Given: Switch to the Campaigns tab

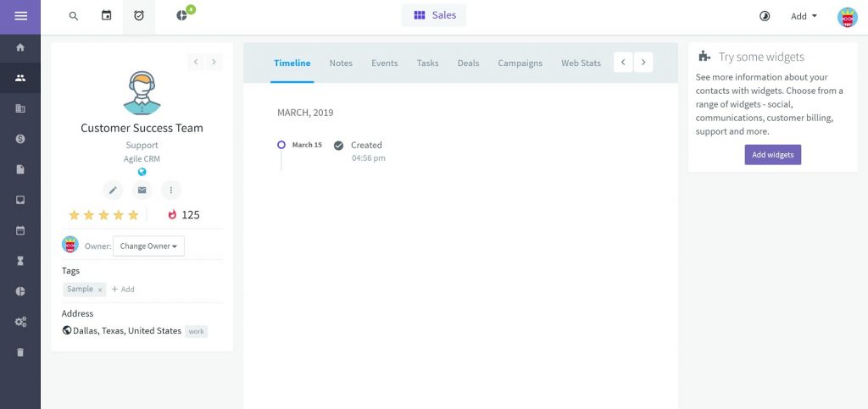Looking at the screenshot, I should click(x=520, y=63).
